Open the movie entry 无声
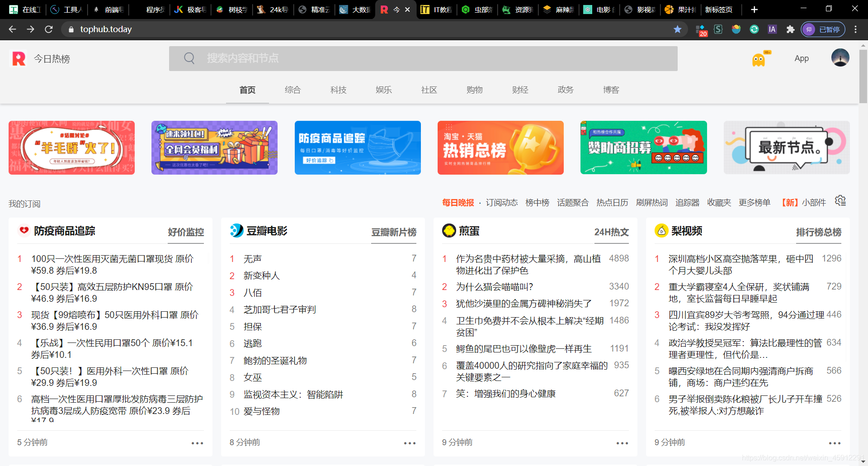Image resolution: width=868 pixels, height=466 pixels. (252, 259)
